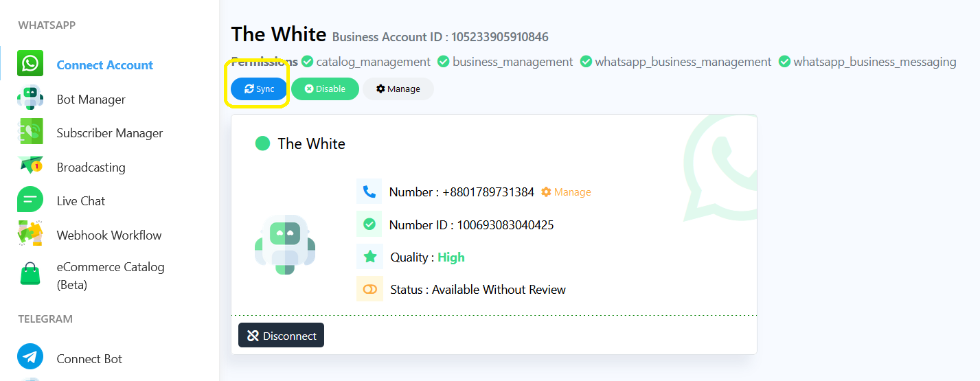Click the blue phone number icon
This screenshot has width=980, height=381.
point(369,192)
